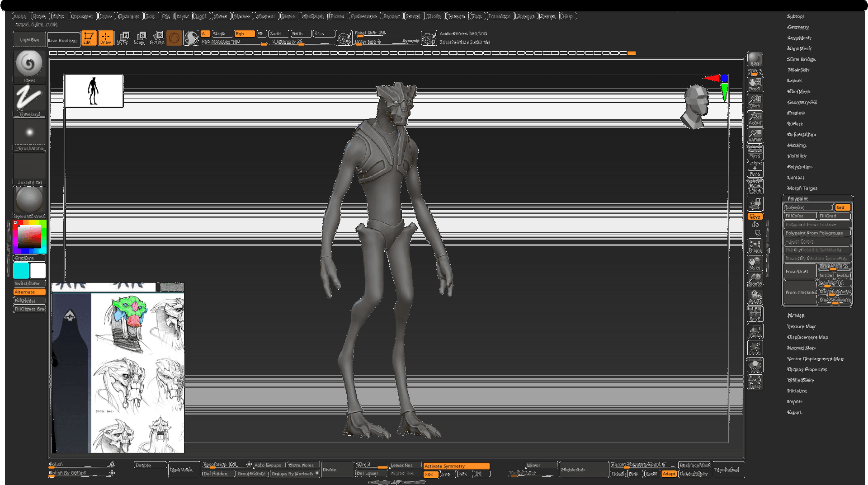Click the Auto Groups button
Viewport: 868px width, 485px height.
coord(268,465)
